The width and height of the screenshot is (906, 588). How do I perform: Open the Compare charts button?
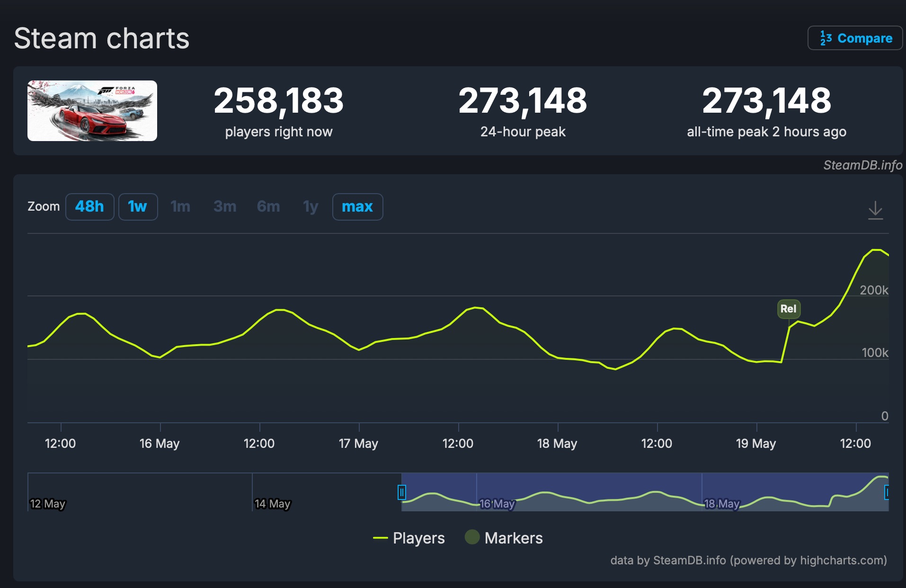point(855,38)
